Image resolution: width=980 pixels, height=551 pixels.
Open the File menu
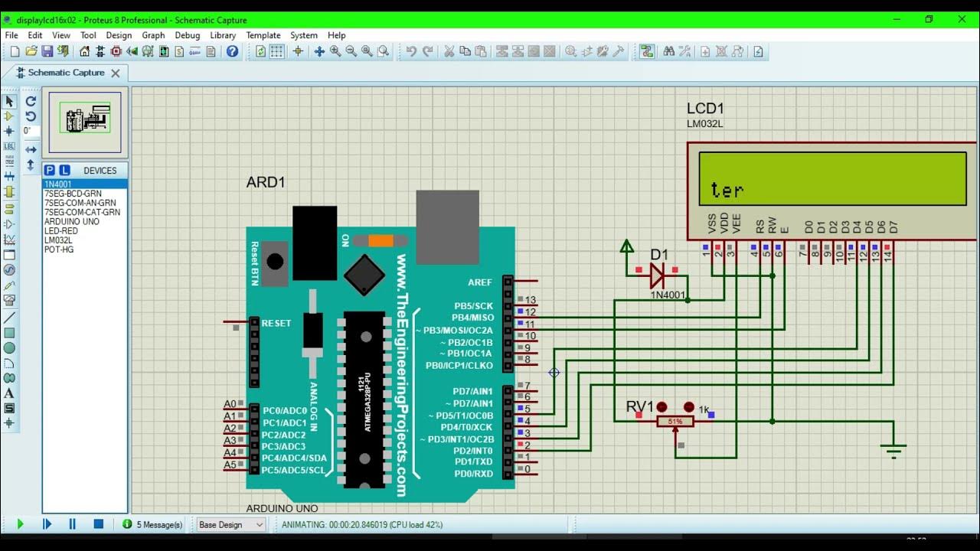[x=11, y=35]
